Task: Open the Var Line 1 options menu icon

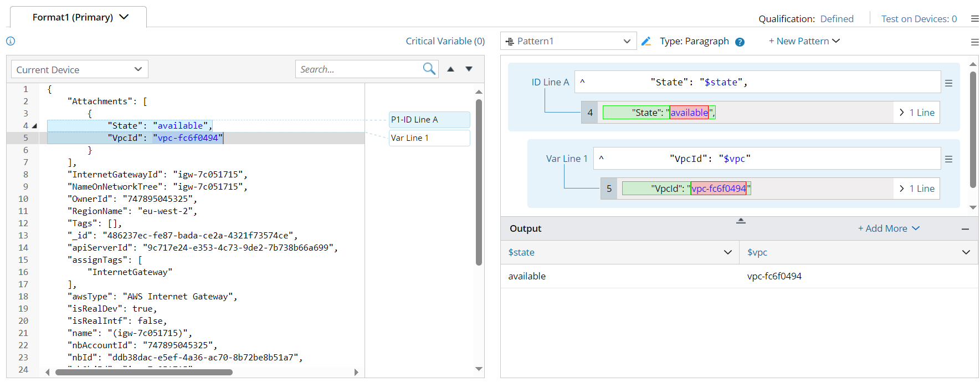Action: (948, 159)
